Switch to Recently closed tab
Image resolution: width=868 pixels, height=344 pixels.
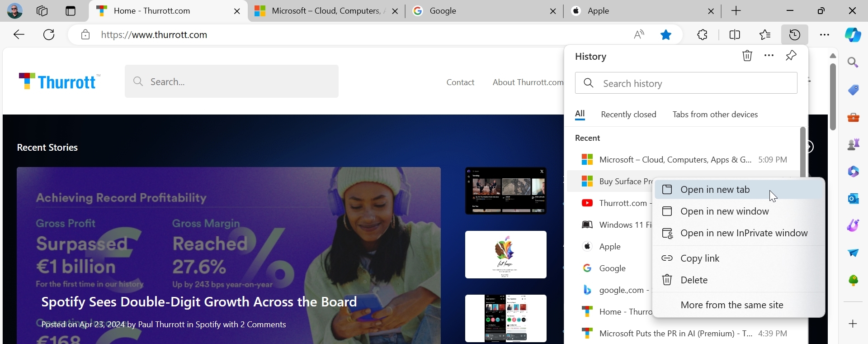pos(628,115)
